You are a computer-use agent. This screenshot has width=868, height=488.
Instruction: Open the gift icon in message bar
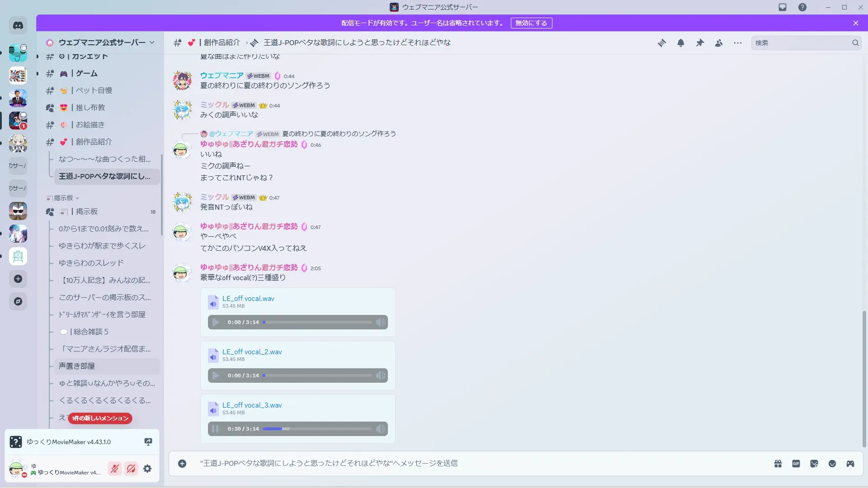[778, 464]
